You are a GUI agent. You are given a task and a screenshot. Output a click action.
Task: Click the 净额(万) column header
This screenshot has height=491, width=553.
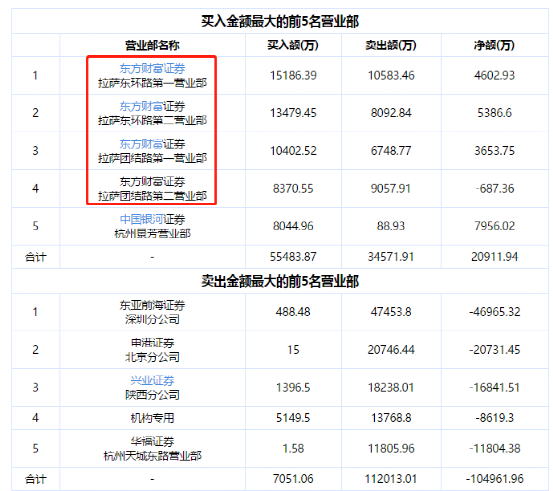(494, 45)
